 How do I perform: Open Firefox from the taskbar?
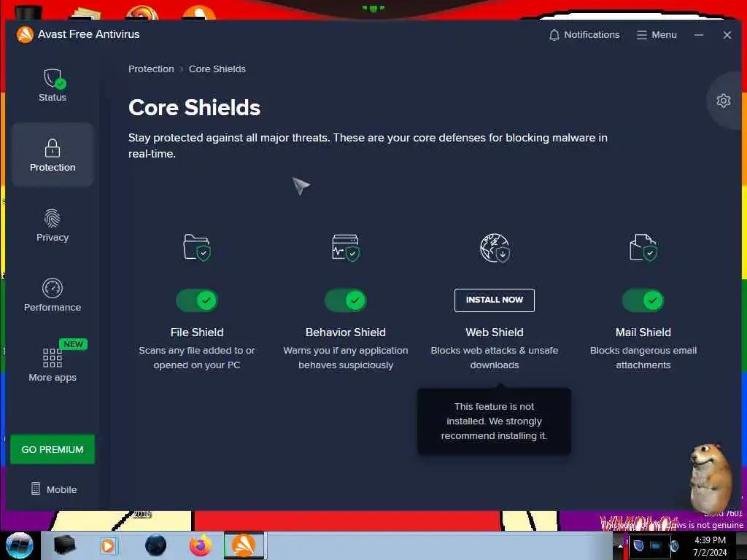(x=201, y=545)
